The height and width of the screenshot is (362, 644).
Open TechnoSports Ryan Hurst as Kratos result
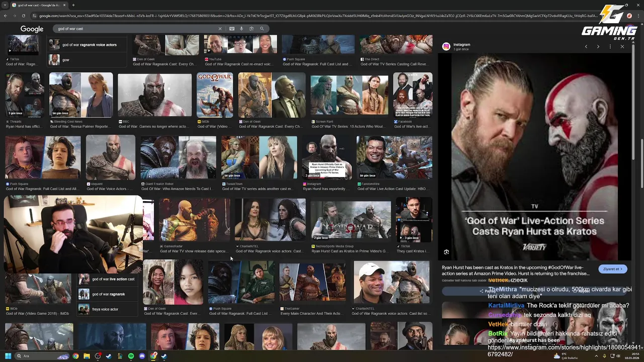351,220
